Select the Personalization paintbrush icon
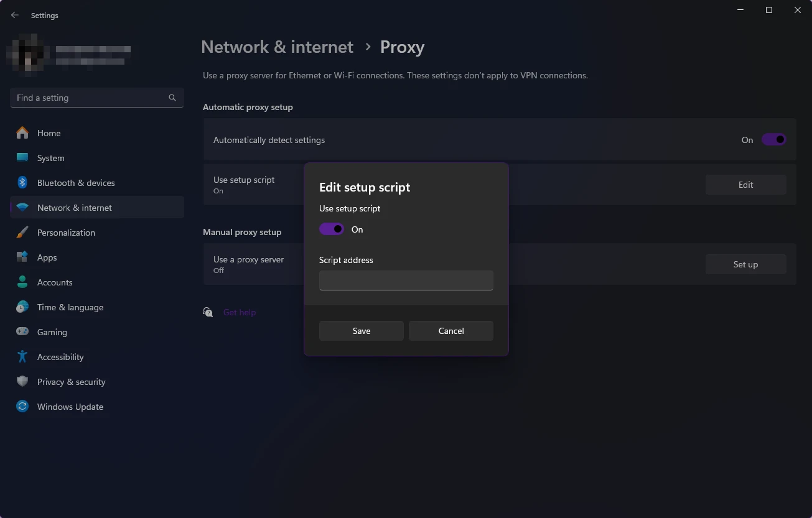Image resolution: width=812 pixels, height=518 pixels. [22, 233]
